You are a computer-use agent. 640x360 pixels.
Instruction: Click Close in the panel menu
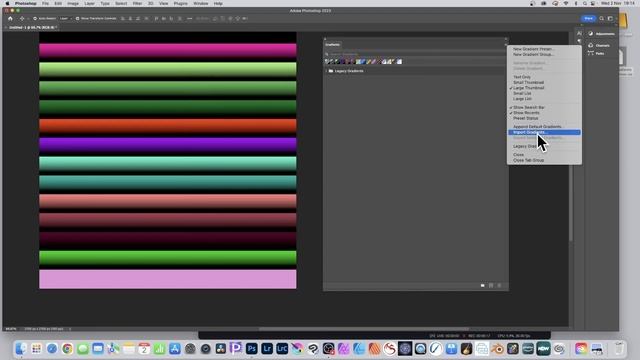(518, 155)
